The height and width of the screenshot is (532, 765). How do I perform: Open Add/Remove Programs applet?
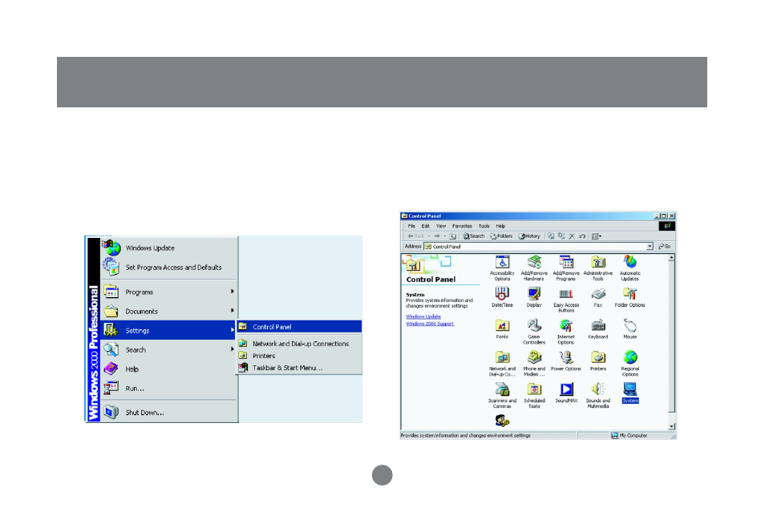coord(566,268)
